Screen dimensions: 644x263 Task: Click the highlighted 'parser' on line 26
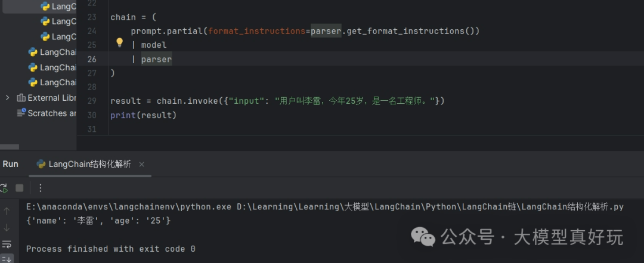(x=156, y=59)
